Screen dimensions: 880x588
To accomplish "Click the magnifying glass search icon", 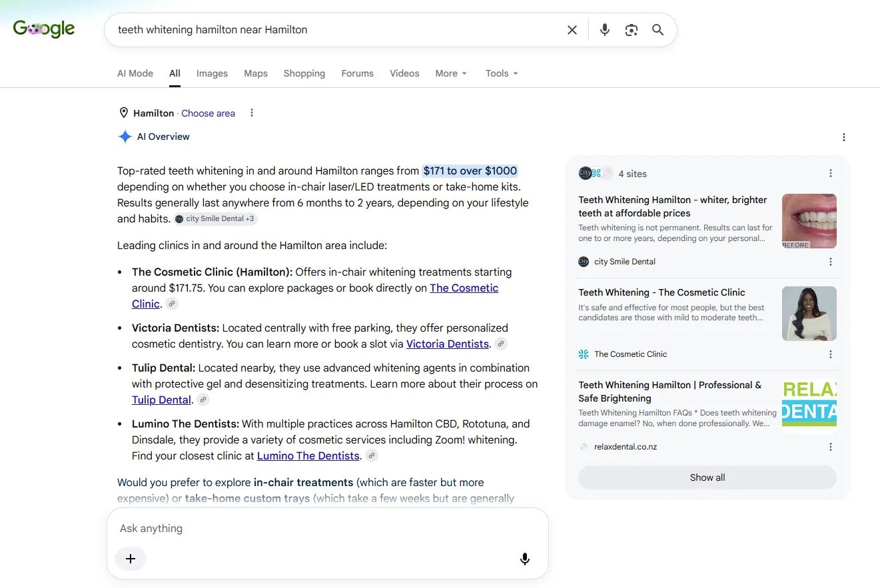I will point(658,30).
